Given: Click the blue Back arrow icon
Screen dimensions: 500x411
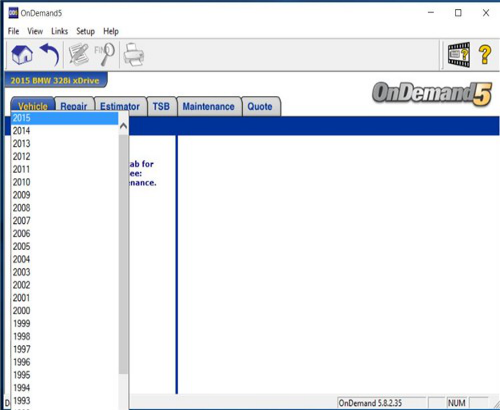Looking at the screenshot, I should [x=50, y=54].
